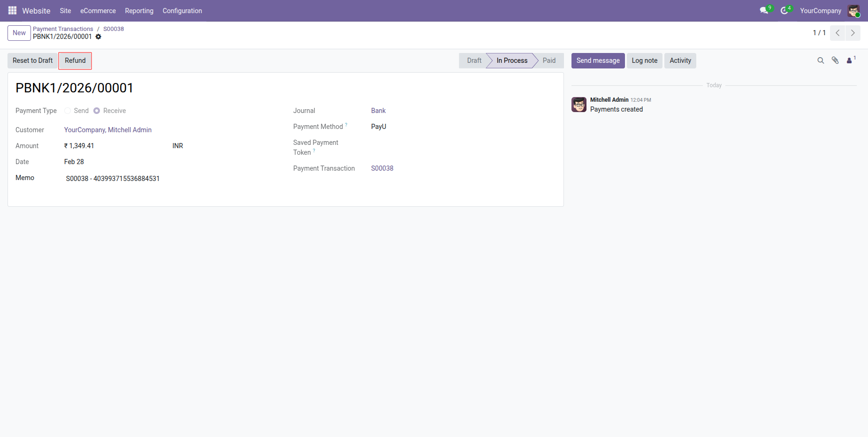Screen dimensions: 868x437
Task: Select the Receive payment type radio
Action: click(x=97, y=111)
